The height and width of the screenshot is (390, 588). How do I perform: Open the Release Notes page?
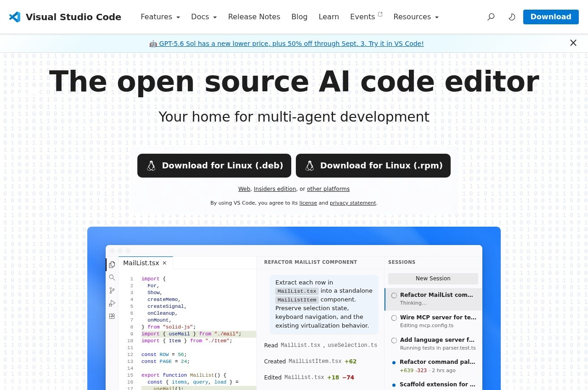254,17
